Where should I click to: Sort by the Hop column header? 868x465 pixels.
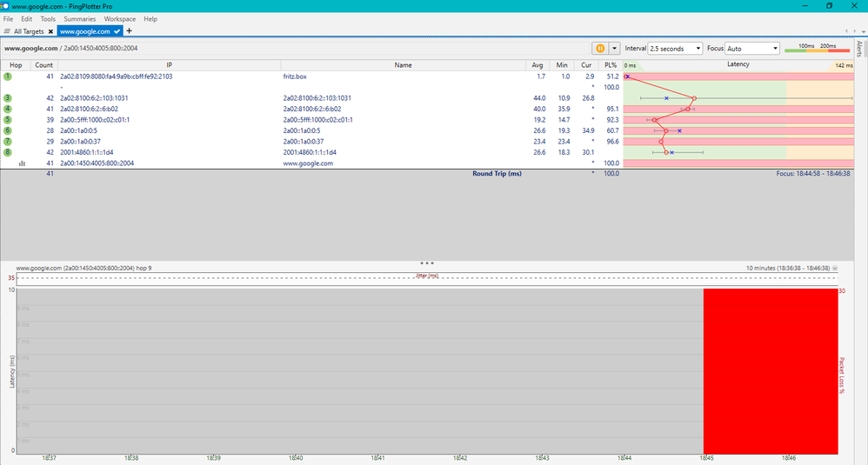(16, 65)
